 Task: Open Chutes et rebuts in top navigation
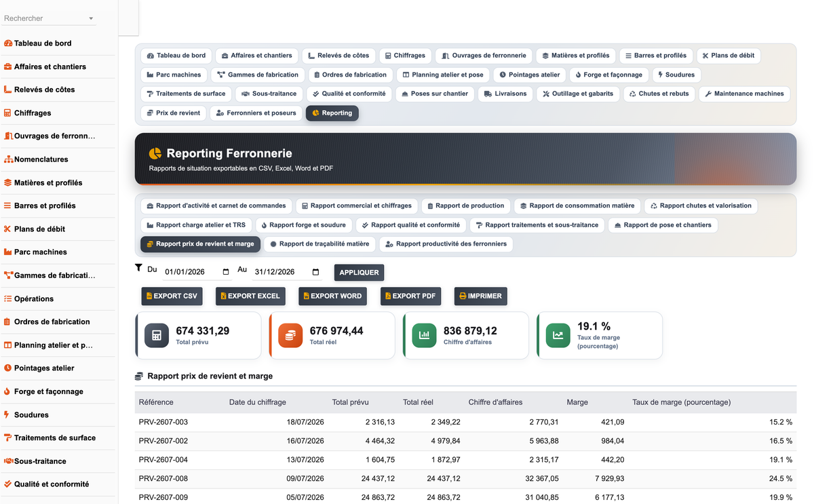659,94
